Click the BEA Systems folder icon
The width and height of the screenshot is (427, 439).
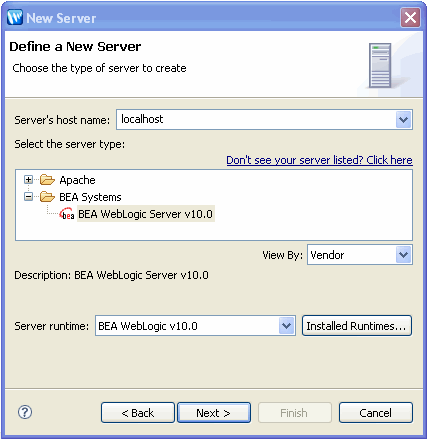point(47,197)
